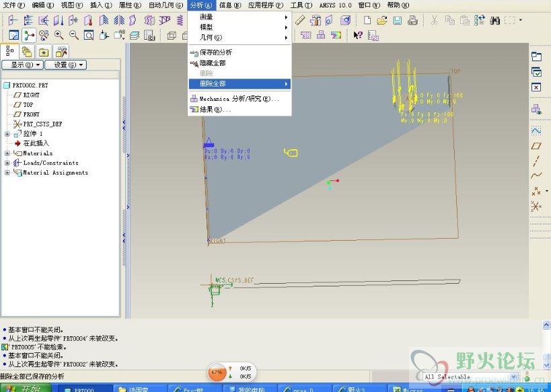This screenshot has height=392, width=551.
Task: Click the context help arrow icon
Action: tap(358, 35)
